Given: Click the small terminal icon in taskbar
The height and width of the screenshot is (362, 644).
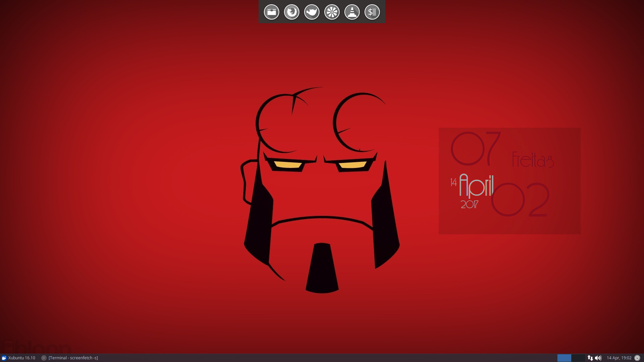Looking at the screenshot, I should (44, 358).
